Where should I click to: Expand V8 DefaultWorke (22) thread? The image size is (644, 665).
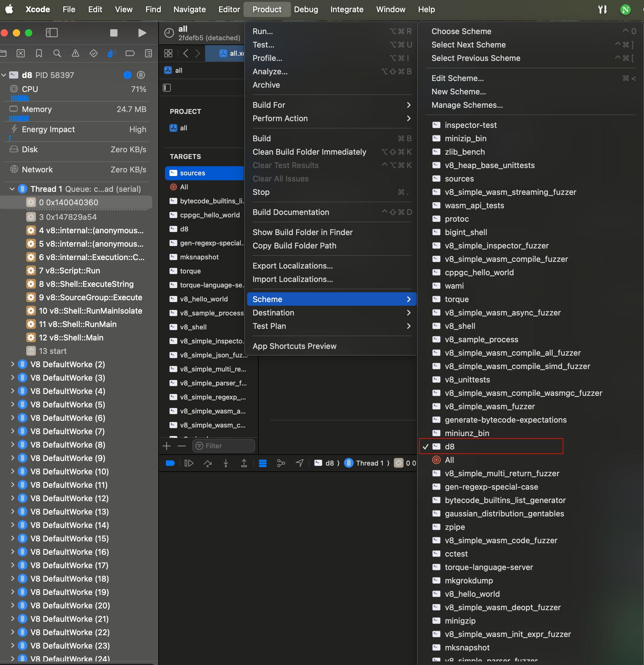(x=12, y=632)
